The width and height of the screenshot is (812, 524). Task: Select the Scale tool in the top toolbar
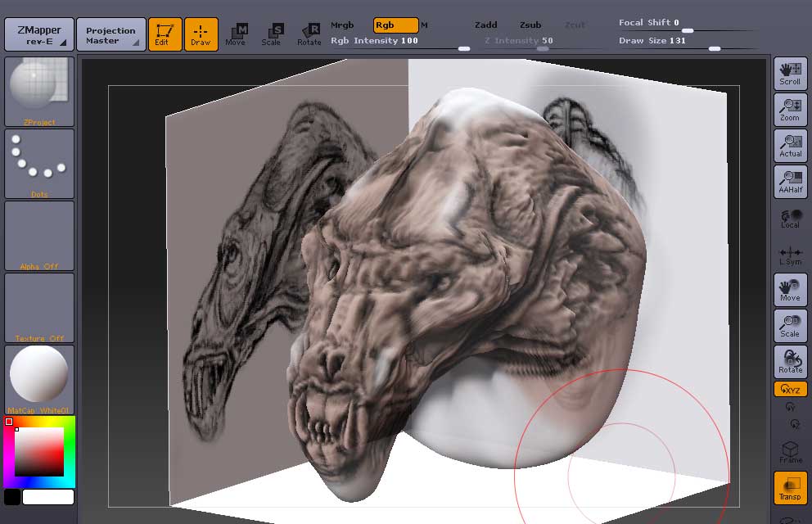271,34
